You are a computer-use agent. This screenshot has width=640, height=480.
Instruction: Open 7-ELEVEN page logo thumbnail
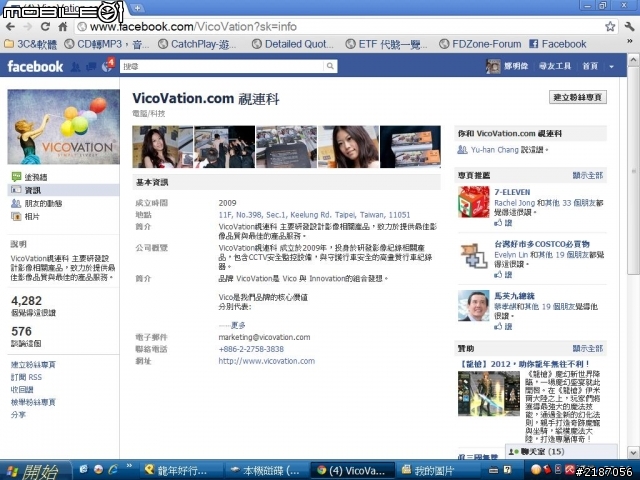(x=473, y=202)
